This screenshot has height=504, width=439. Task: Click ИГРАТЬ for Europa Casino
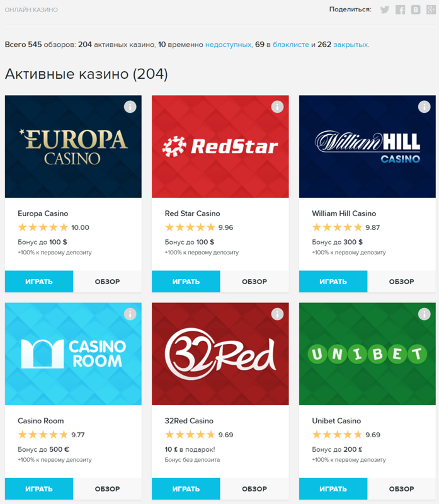click(x=39, y=282)
